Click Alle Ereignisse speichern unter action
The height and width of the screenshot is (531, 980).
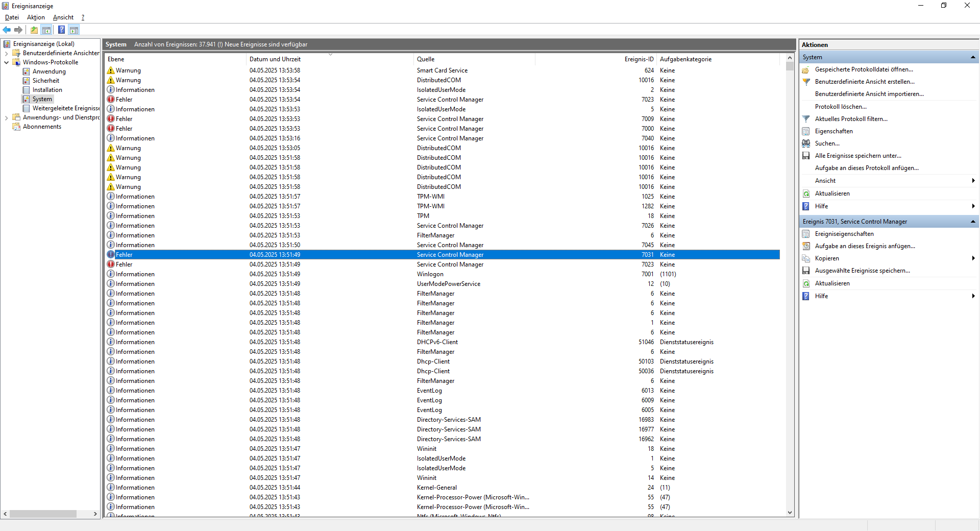click(x=858, y=156)
